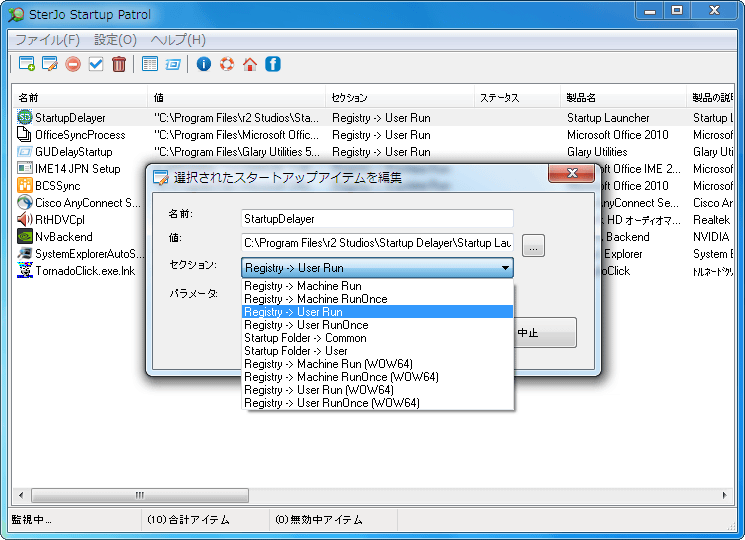The width and height of the screenshot is (745, 540).
Task: Click the SystemExplorerAutoS row icon
Action: click(25, 253)
